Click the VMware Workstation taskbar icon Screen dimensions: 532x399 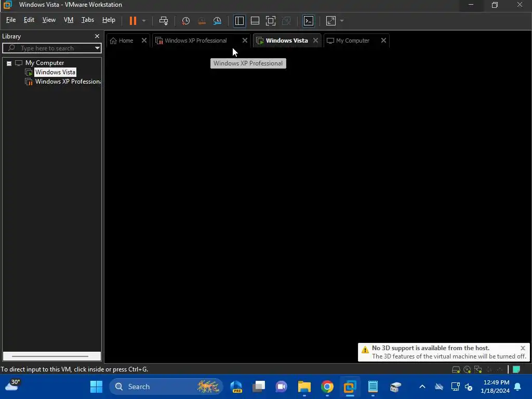click(350, 387)
